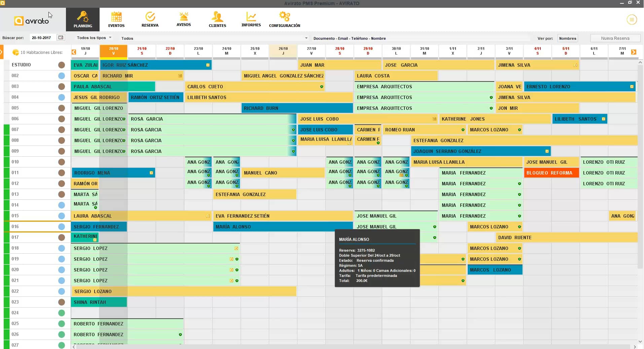
Task: Select the KATHERINE JONES booking
Action: coord(495,119)
